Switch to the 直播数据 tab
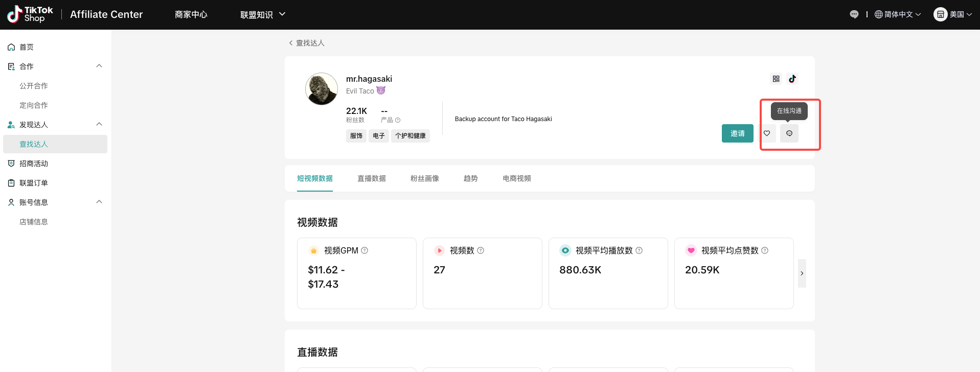The image size is (980, 372). (371, 178)
